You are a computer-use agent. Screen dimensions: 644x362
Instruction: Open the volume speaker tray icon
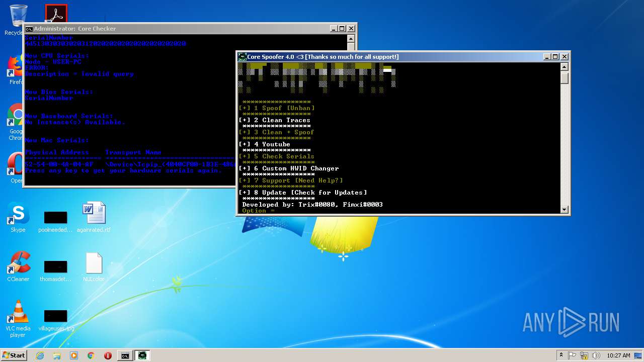click(596, 355)
